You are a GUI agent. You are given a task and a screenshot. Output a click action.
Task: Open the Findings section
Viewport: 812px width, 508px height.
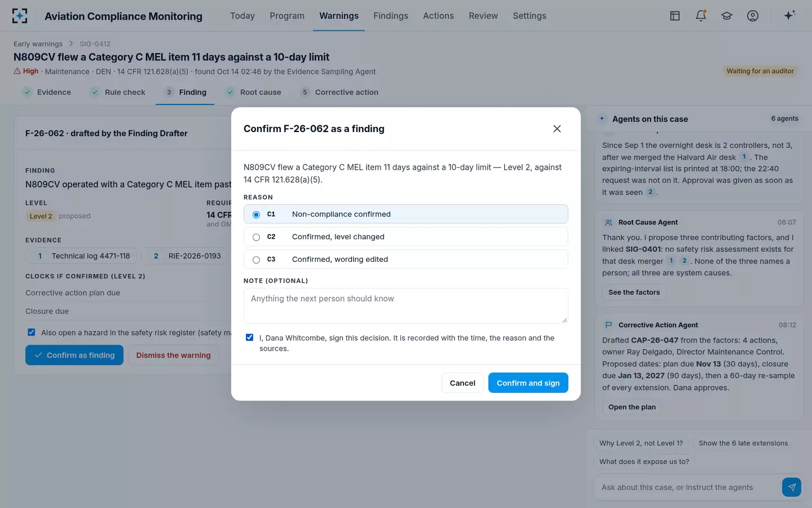[391, 16]
